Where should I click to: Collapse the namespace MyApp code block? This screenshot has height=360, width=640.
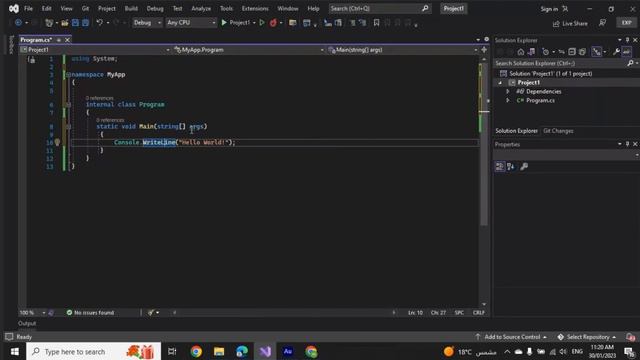point(68,75)
